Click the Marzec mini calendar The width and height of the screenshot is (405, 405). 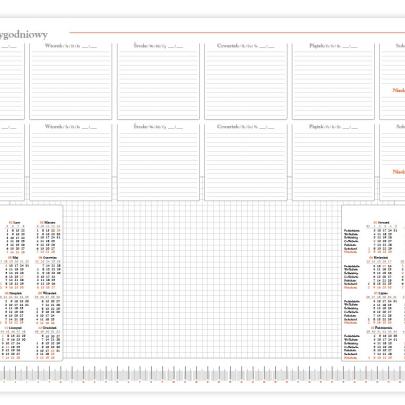click(x=49, y=237)
